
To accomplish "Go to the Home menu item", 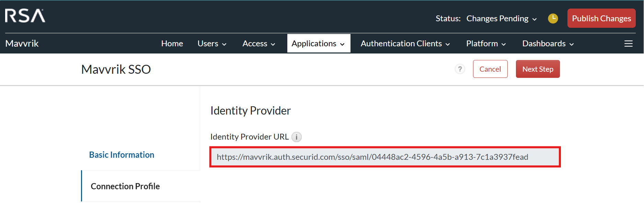I will (x=172, y=44).
